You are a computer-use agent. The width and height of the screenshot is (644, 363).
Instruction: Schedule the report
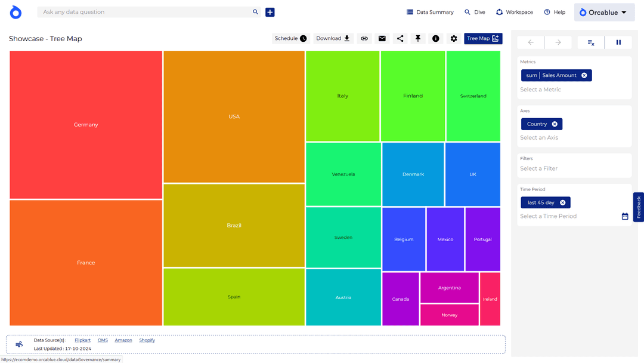(290, 38)
